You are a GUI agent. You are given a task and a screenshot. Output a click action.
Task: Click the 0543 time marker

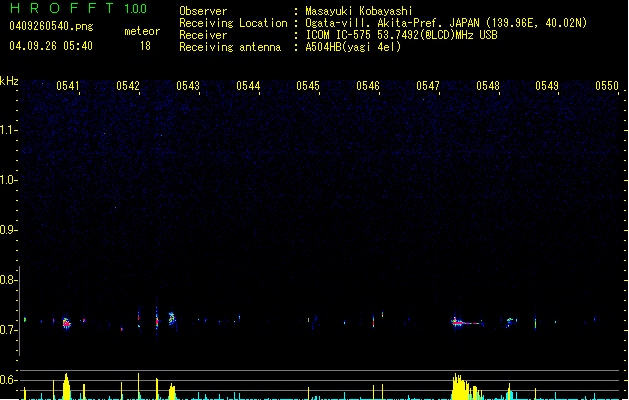tap(188, 86)
